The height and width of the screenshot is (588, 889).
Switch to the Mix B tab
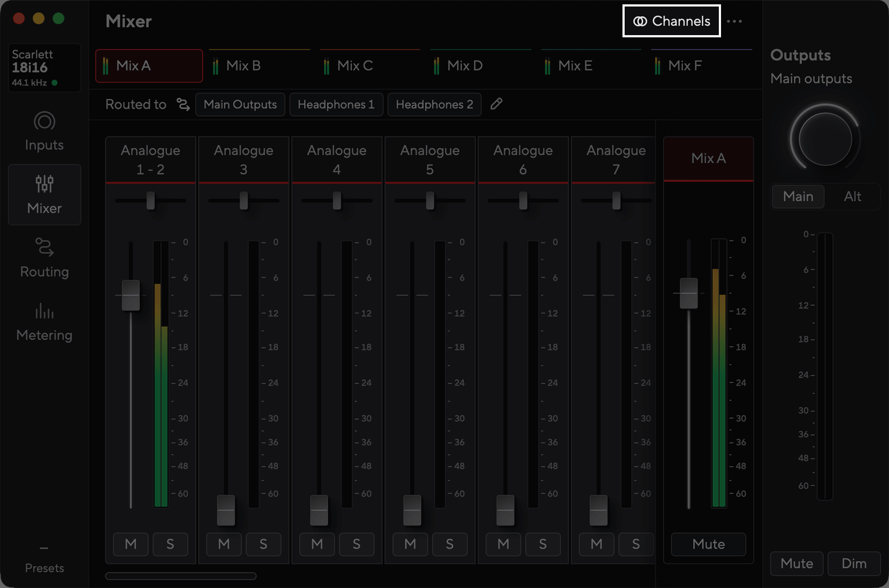click(260, 66)
